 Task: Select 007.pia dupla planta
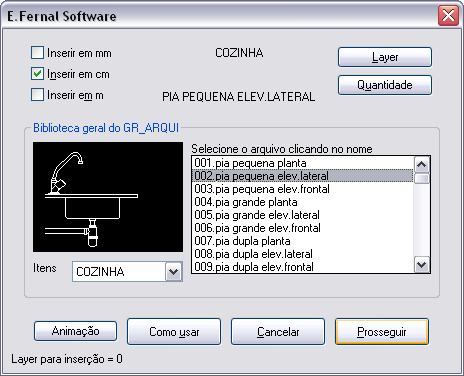pyautogui.click(x=303, y=241)
